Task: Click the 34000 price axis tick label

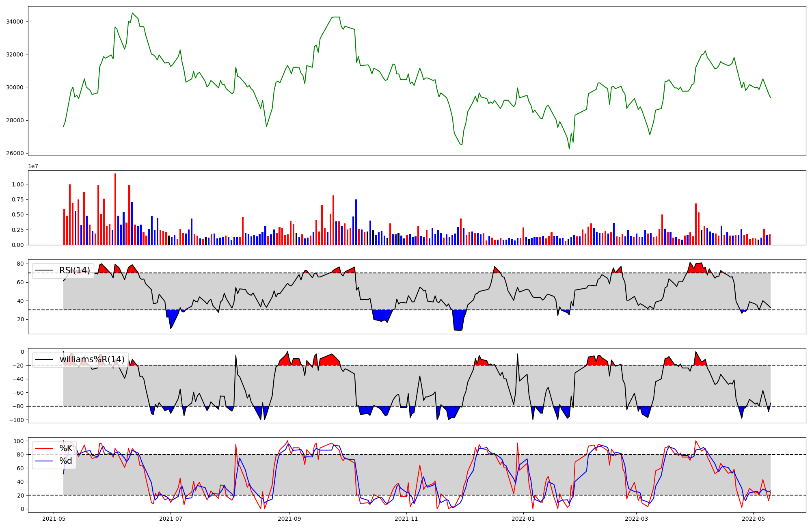Action: (15, 22)
